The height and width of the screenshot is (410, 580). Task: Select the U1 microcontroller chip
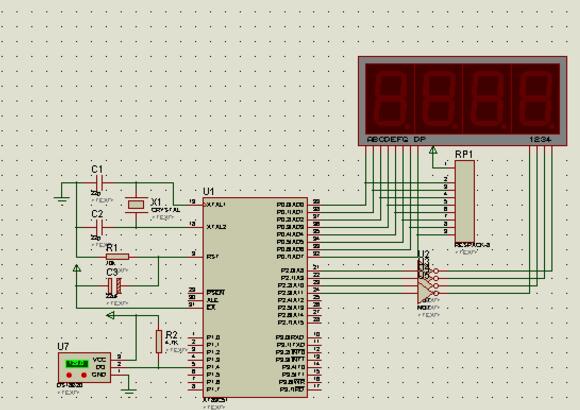[x=255, y=298]
